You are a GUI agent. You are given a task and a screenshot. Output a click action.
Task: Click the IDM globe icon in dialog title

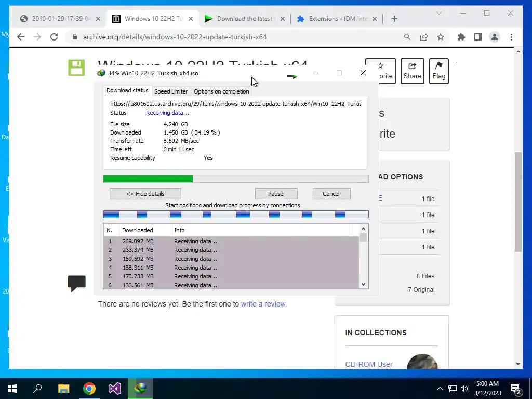(x=101, y=73)
